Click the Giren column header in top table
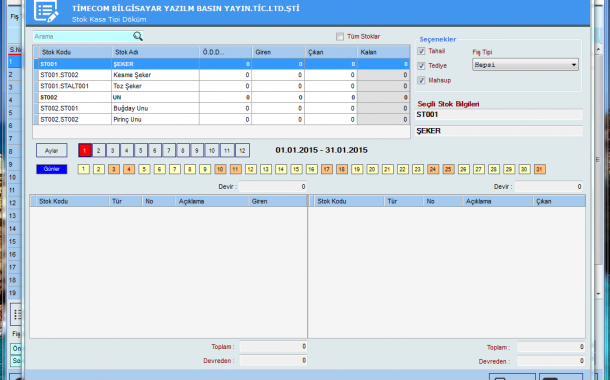Screen dimensions: 610x380 tap(279, 52)
